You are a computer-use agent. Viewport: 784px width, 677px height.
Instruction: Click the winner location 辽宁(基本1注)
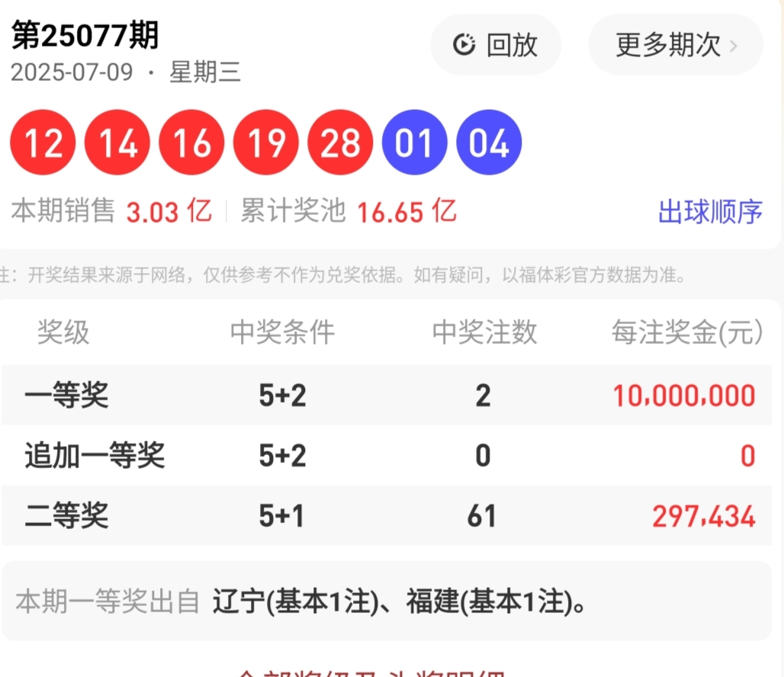point(295,601)
